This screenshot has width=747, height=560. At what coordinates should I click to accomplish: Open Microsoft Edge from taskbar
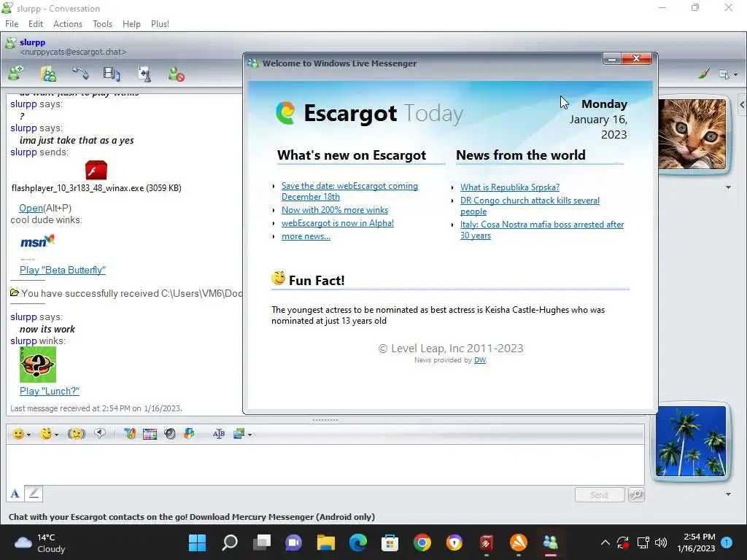point(357,542)
